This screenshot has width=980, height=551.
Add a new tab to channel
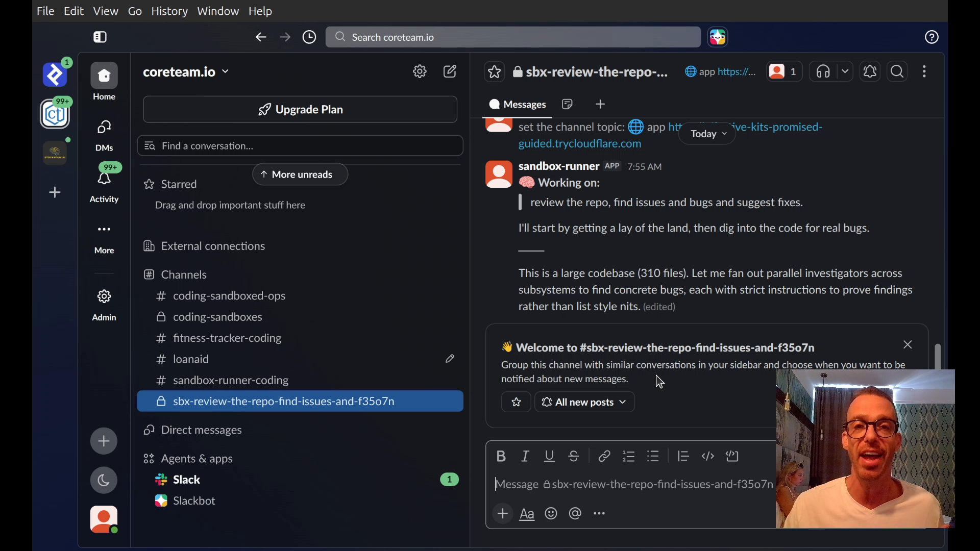pos(601,105)
